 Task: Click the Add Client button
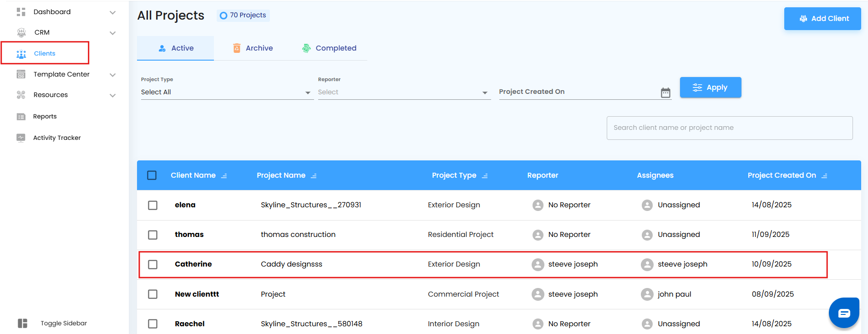[822, 19]
